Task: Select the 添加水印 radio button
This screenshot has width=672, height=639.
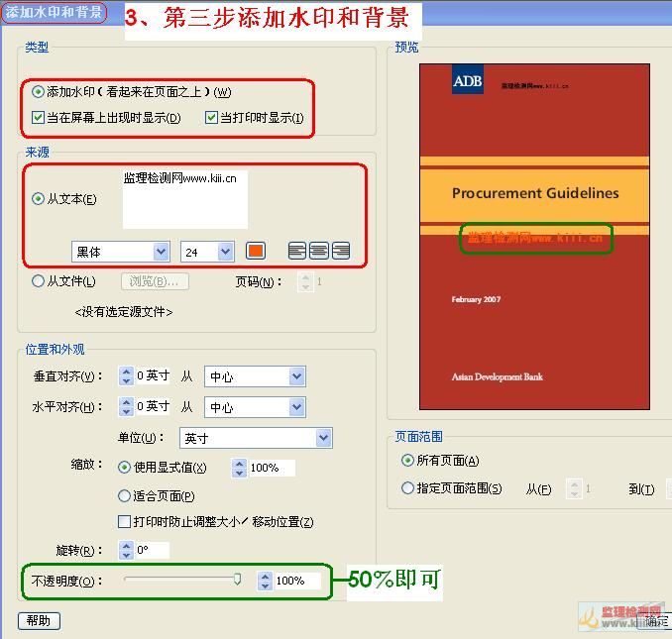Action: 39,92
